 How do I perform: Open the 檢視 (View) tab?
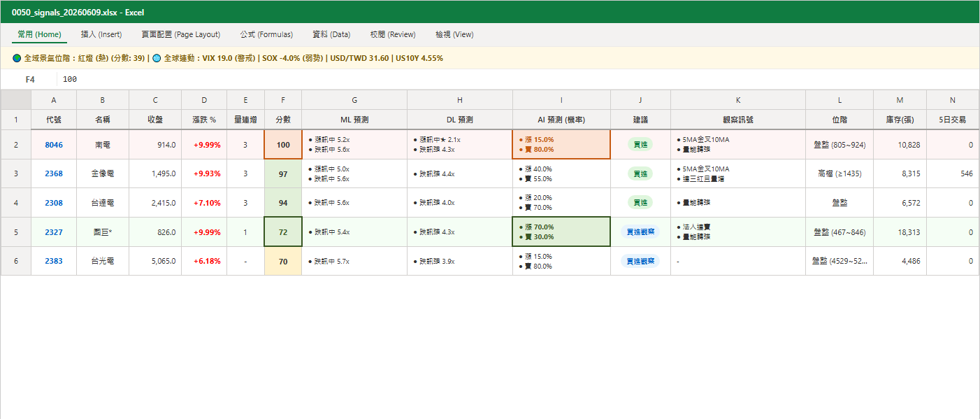pyautogui.click(x=454, y=34)
